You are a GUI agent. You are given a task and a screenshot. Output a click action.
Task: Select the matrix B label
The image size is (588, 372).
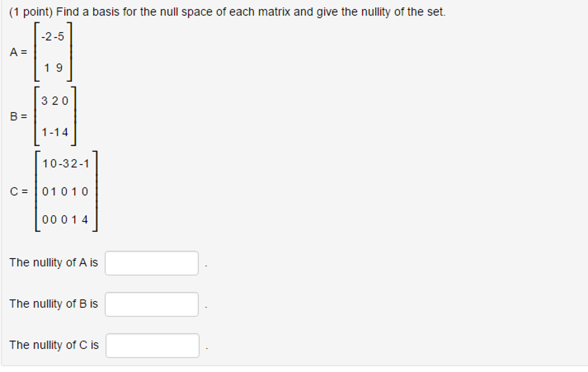(x=18, y=116)
